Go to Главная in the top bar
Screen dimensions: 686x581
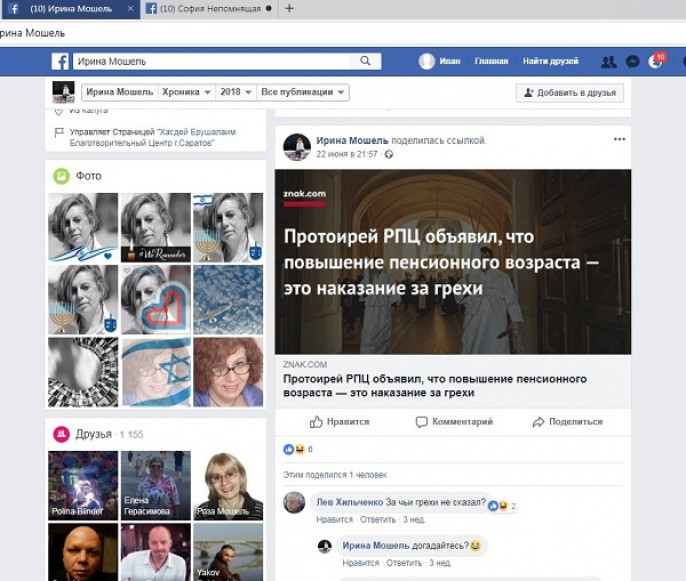pyautogui.click(x=491, y=61)
